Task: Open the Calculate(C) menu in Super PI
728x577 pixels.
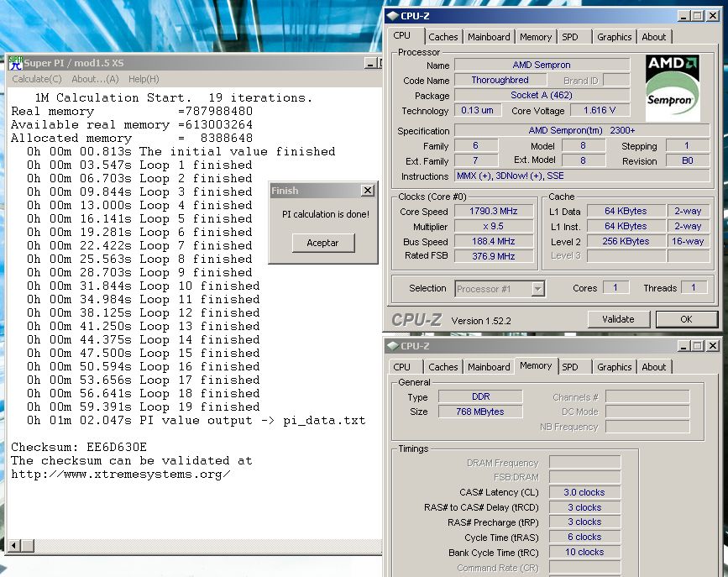Action: [37, 79]
